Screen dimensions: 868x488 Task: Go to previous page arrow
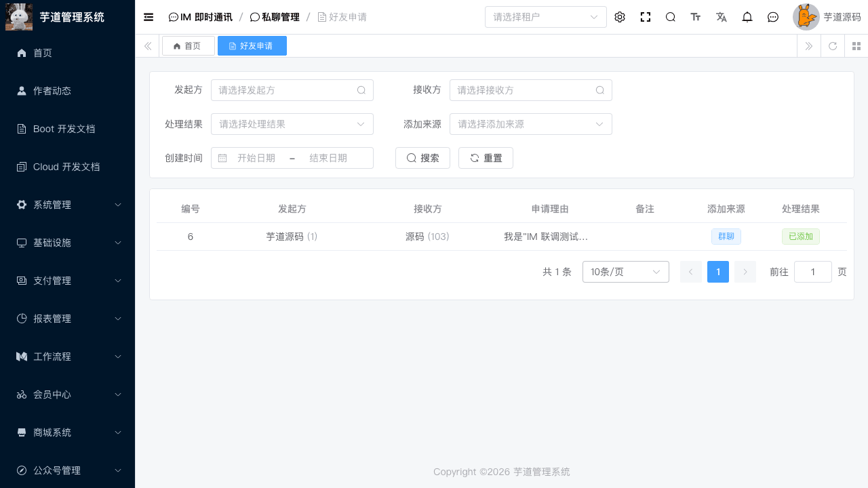click(691, 272)
